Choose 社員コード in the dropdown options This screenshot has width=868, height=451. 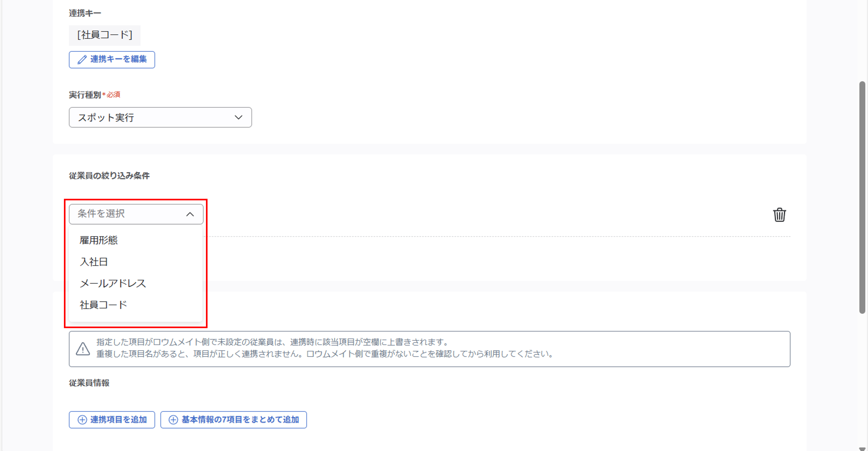coord(103,304)
